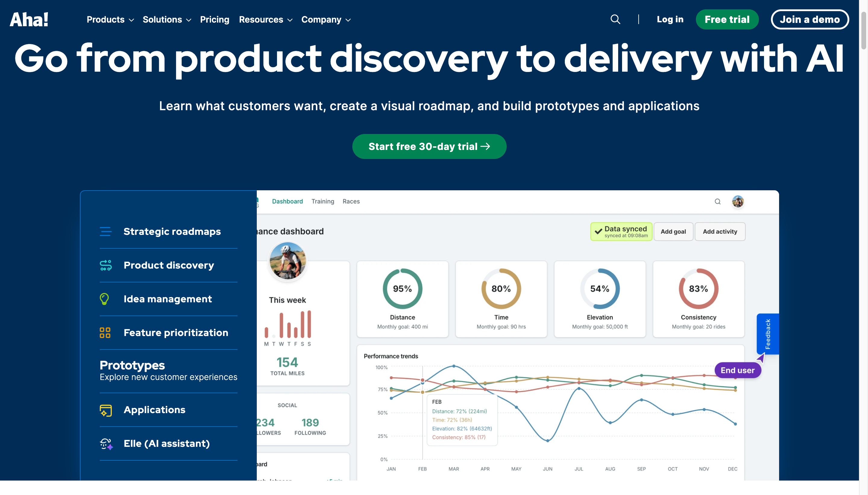Click the Elle AI assistant icon
868x495 pixels.
[x=106, y=444]
